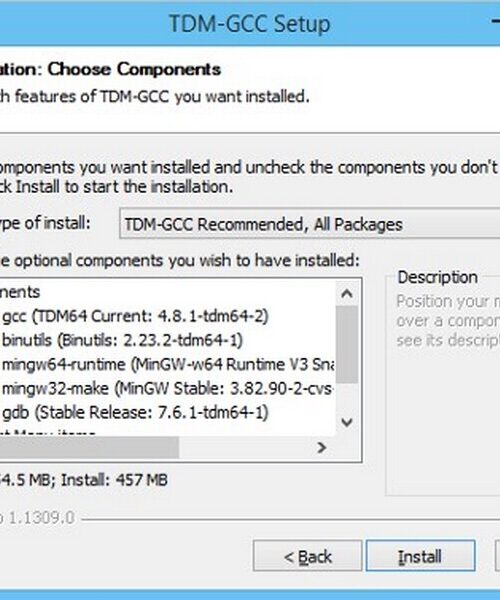Viewport: 500px width, 600px height.
Task: Go back with the Back button
Action: tap(307, 556)
